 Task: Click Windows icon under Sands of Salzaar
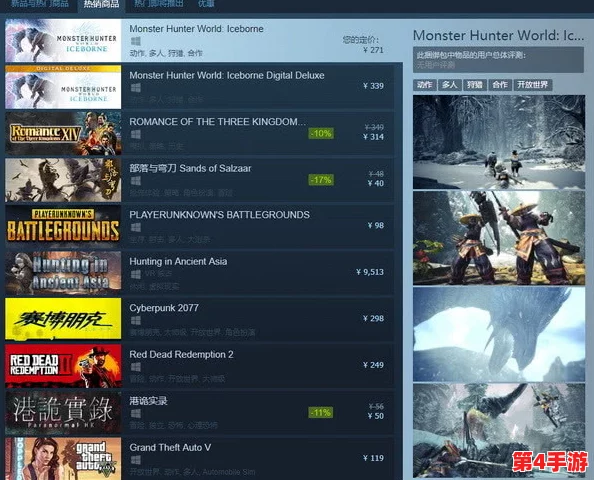[136, 181]
